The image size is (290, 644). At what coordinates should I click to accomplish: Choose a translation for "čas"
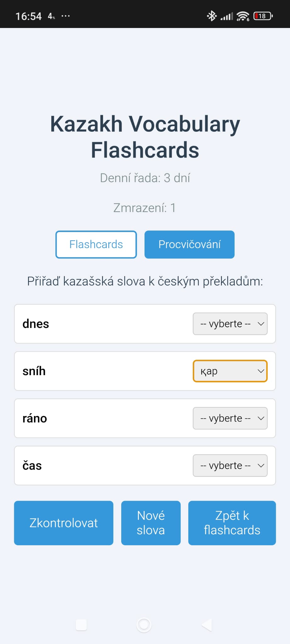point(230,465)
